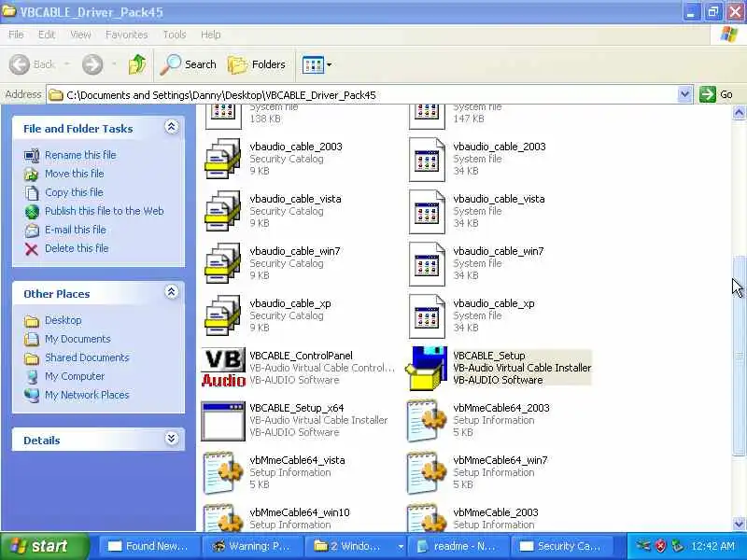Expand the Details panel
The image size is (747, 560).
coord(172,438)
